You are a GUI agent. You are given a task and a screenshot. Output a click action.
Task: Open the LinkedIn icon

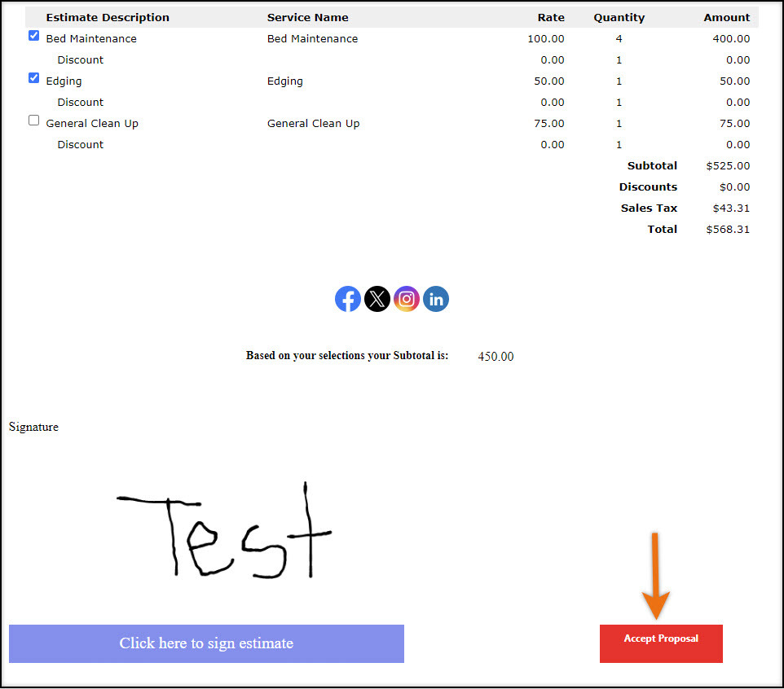click(436, 299)
